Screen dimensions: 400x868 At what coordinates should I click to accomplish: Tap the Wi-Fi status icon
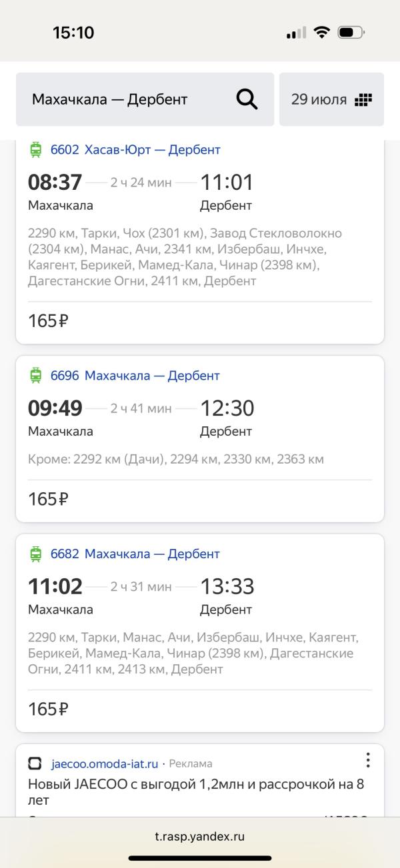click(322, 33)
